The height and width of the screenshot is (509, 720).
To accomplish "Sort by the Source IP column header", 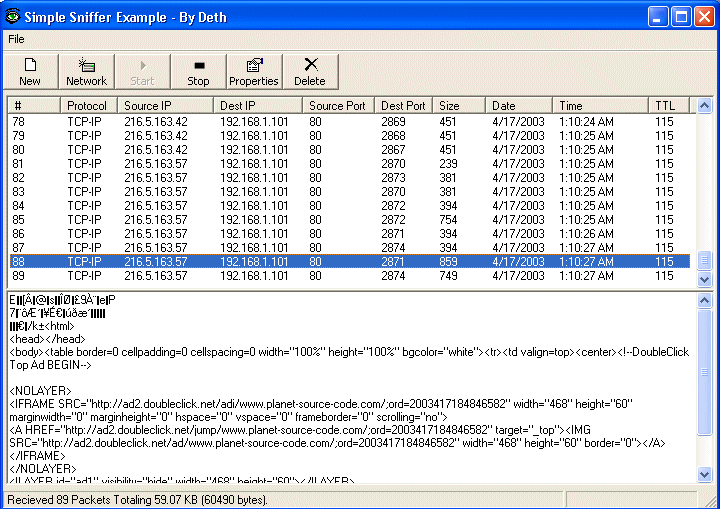I will pyautogui.click(x=164, y=105).
